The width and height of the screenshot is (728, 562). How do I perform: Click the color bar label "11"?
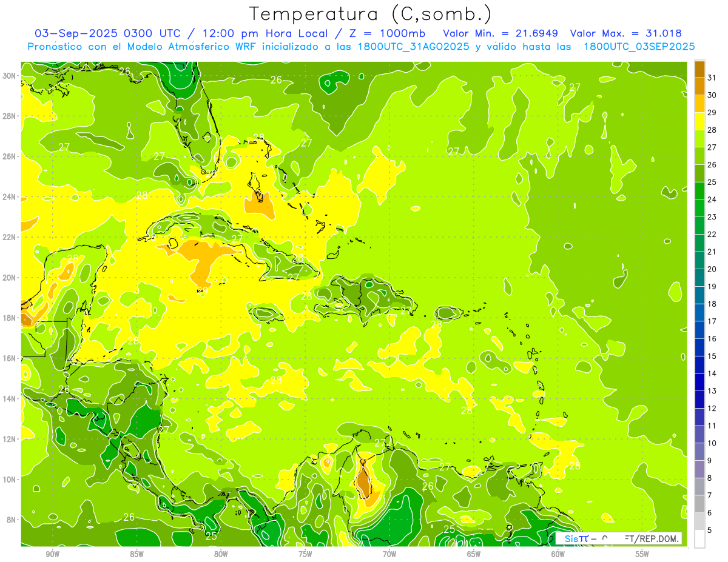pyautogui.click(x=712, y=426)
